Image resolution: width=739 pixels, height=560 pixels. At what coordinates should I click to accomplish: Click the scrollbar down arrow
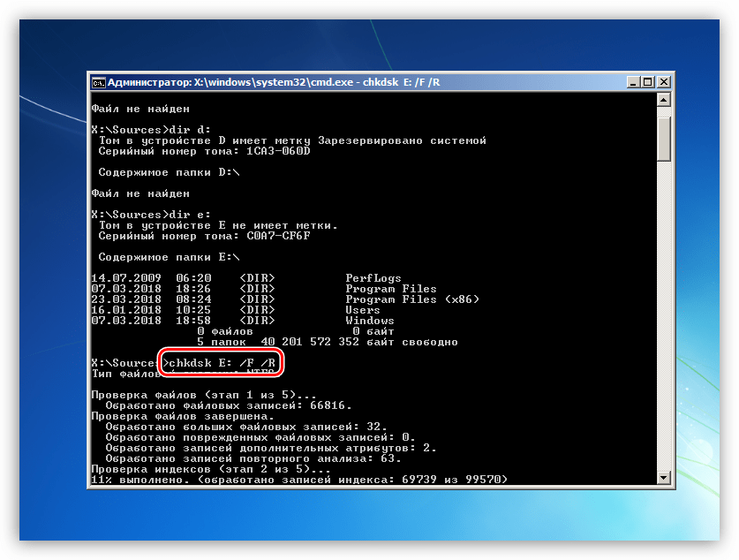[664, 477]
